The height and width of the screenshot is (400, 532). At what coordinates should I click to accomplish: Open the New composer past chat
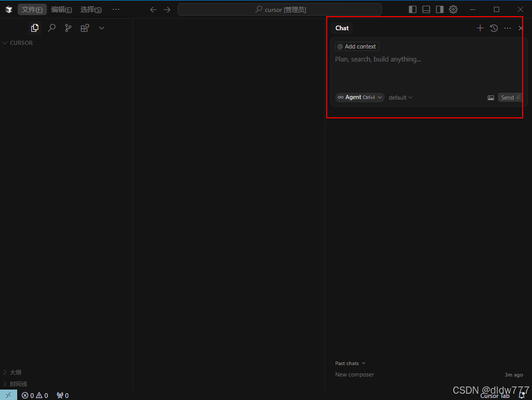tap(429, 374)
